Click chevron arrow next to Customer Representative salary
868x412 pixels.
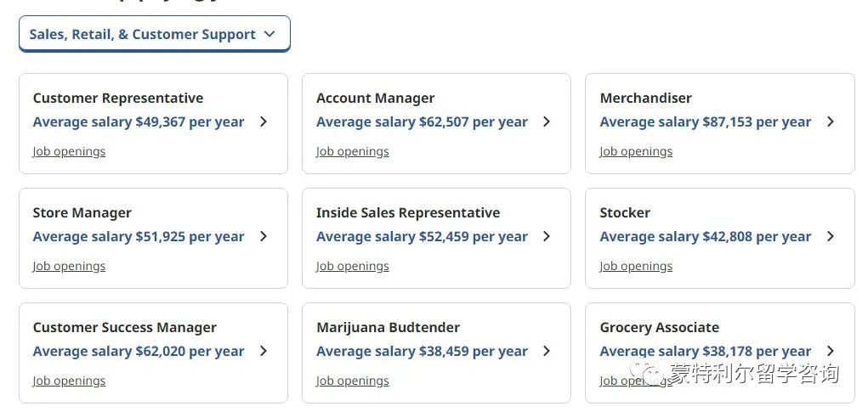[264, 121]
